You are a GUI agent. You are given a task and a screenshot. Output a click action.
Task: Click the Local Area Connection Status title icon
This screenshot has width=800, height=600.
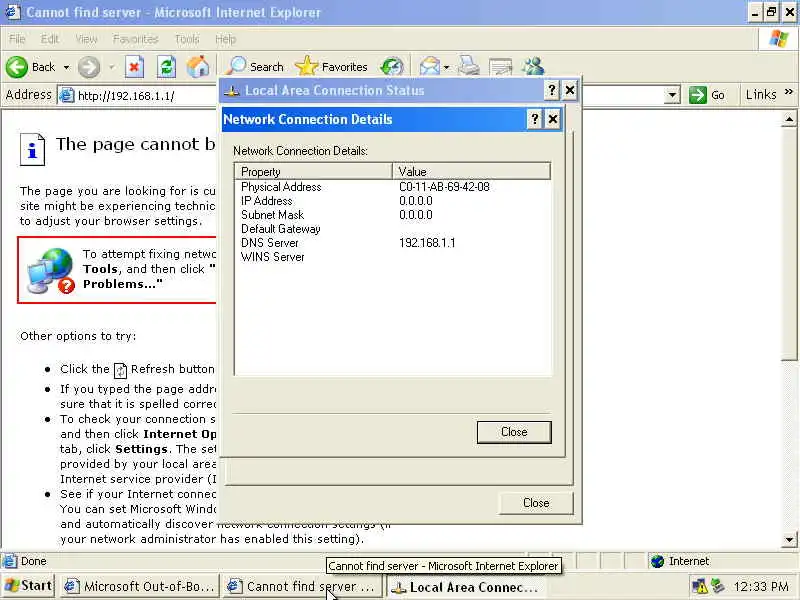232,91
